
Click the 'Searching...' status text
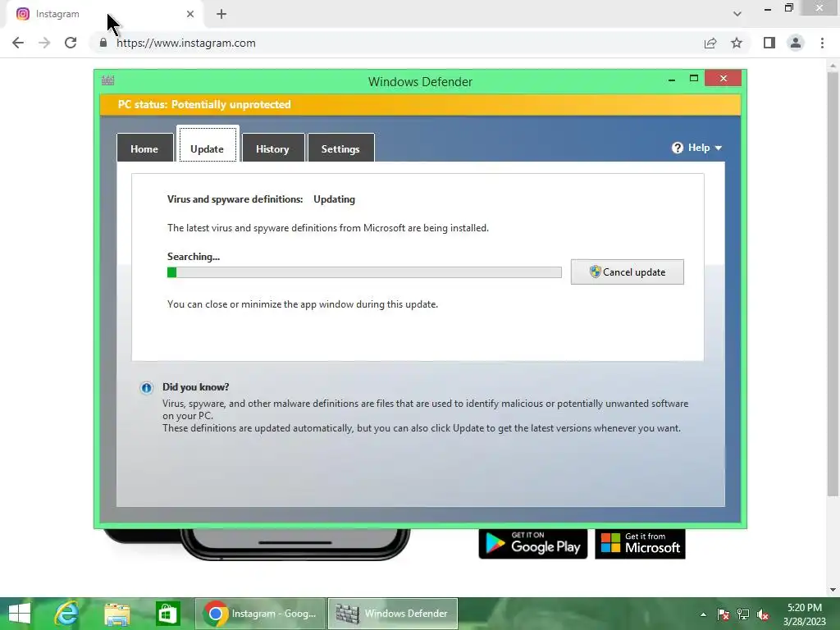[194, 257]
